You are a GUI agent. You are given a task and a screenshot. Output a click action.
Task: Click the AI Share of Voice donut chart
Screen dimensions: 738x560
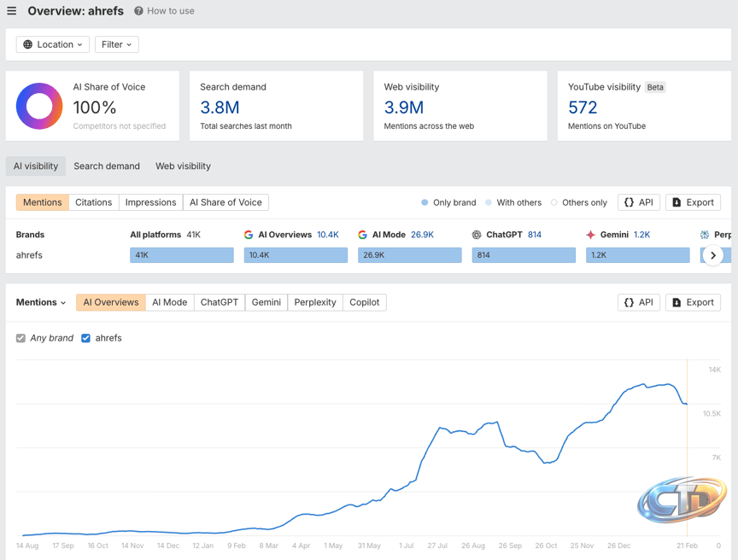(39, 106)
